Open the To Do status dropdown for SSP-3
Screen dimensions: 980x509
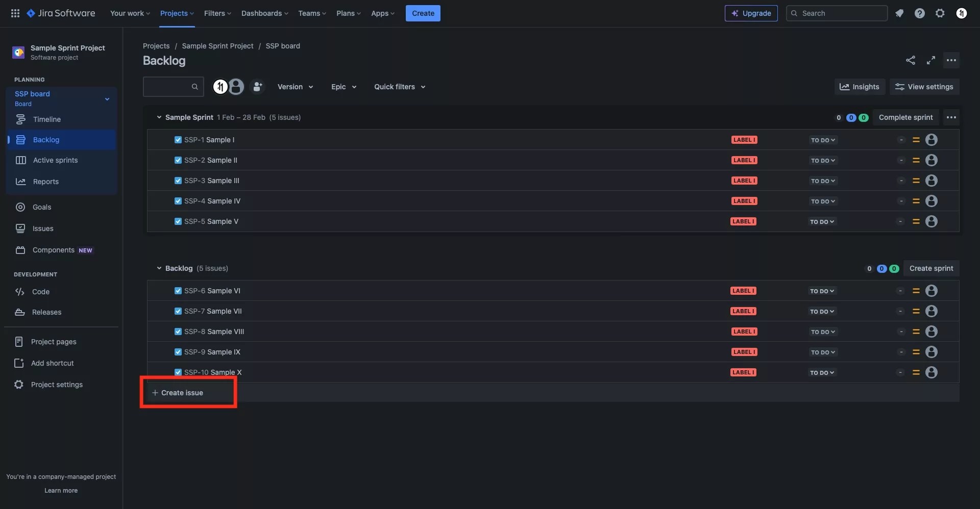823,181
